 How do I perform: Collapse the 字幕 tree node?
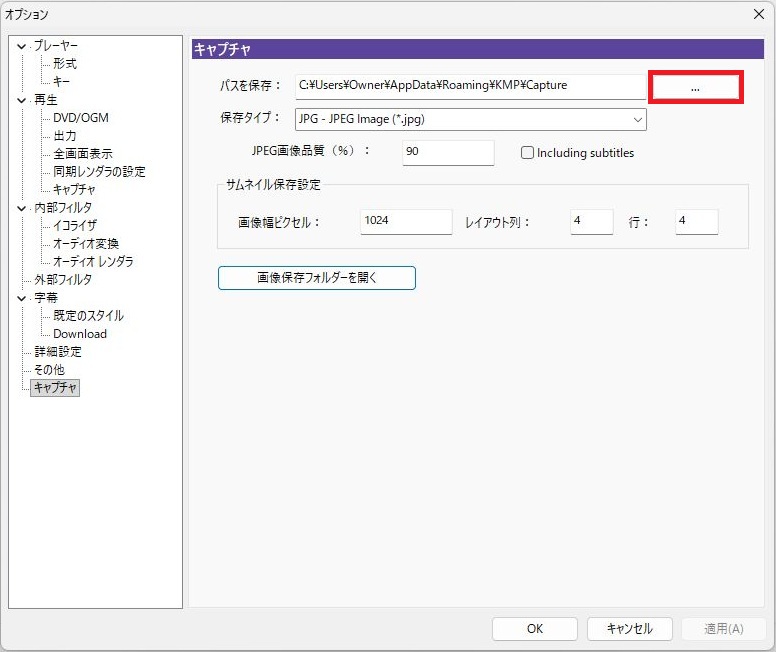click(22, 298)
